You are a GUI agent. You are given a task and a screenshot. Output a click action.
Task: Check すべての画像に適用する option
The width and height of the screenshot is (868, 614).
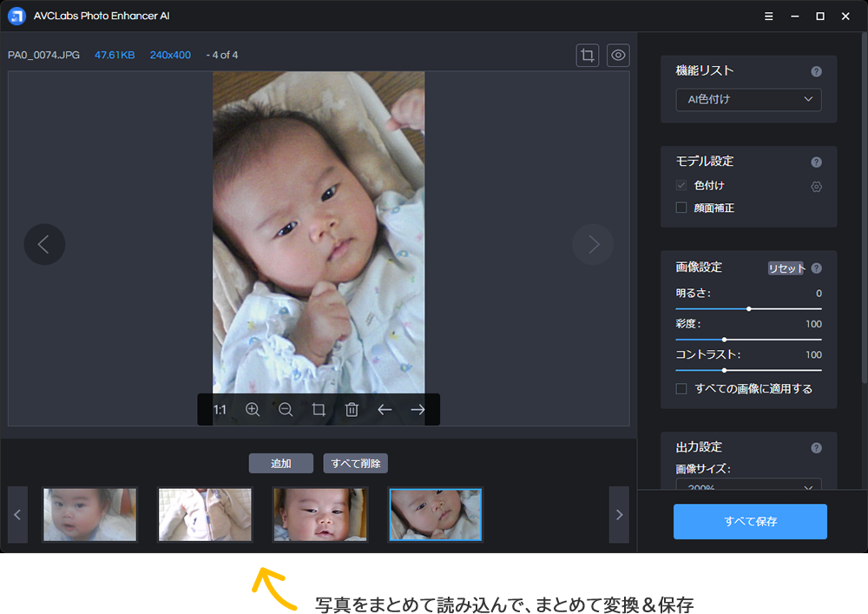[x=681, y=389]
